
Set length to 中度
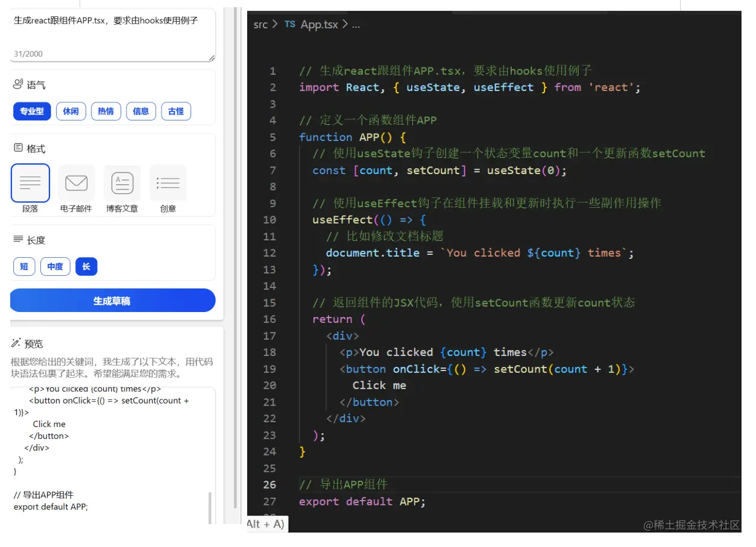click(55, 266)
